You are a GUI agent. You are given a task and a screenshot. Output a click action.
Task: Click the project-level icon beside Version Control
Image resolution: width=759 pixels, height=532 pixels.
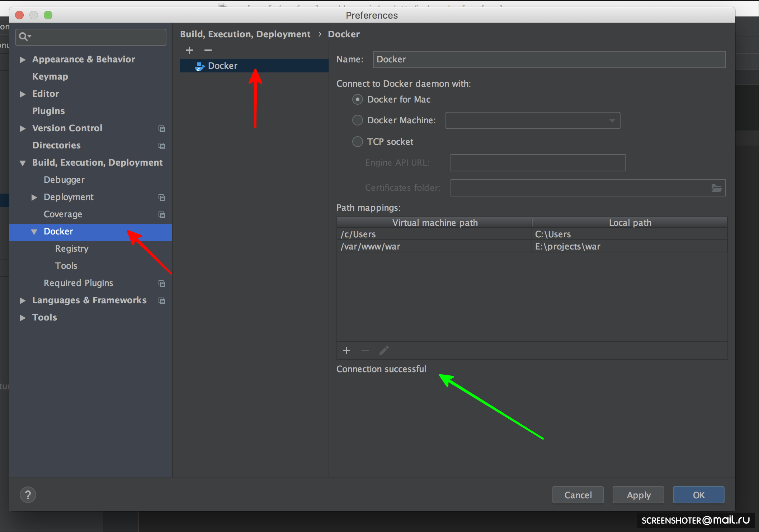click(162, 128)
